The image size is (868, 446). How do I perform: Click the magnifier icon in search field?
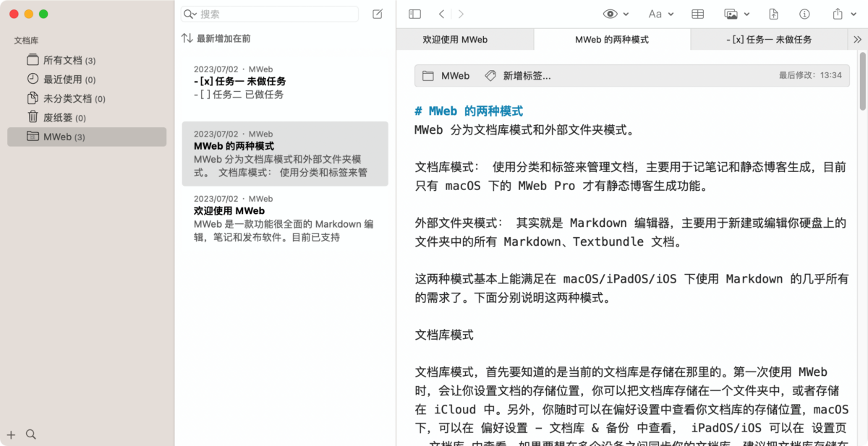tap(190, 14)
